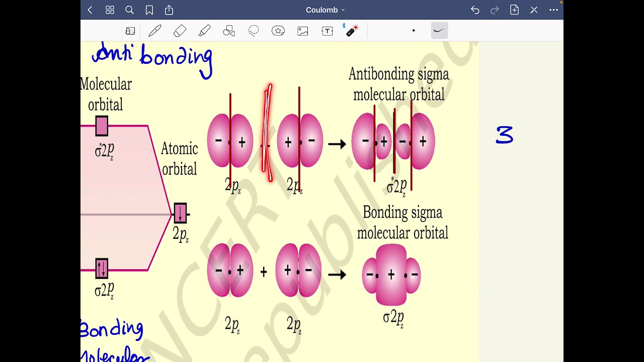Open the Elements sticker tool
This screenshot has height=362, width=644.
[278, 31]
